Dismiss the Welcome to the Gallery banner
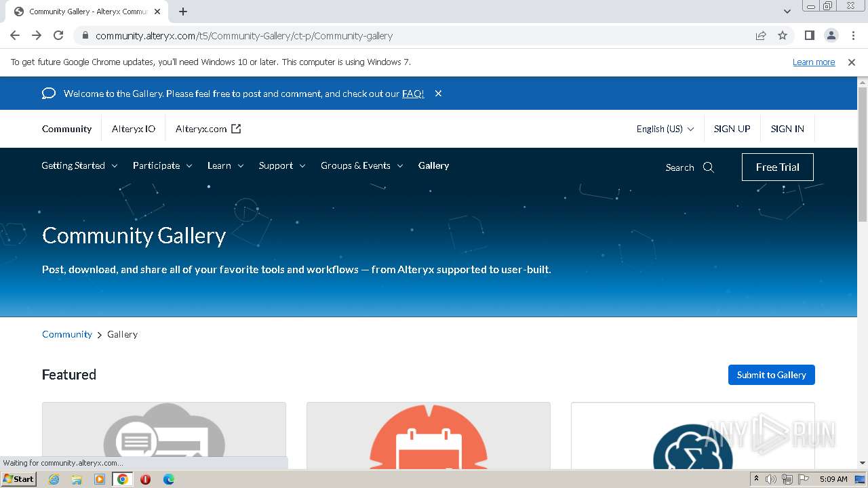The image size is (868, 488). (438, 94)
